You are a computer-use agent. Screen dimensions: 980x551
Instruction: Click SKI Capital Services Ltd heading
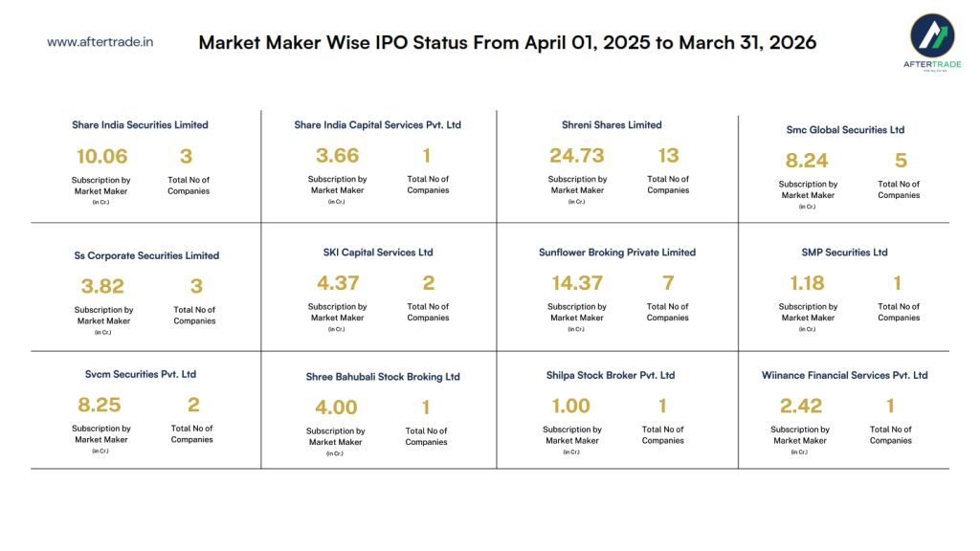pos(378,253)
